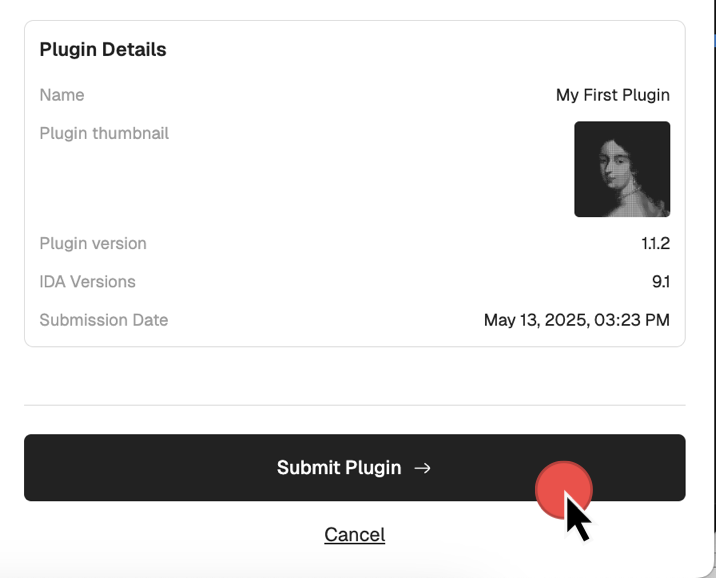Click the Submit Plugin button
The width and height of the screenshot is (716, 578).
coord(355,468)
